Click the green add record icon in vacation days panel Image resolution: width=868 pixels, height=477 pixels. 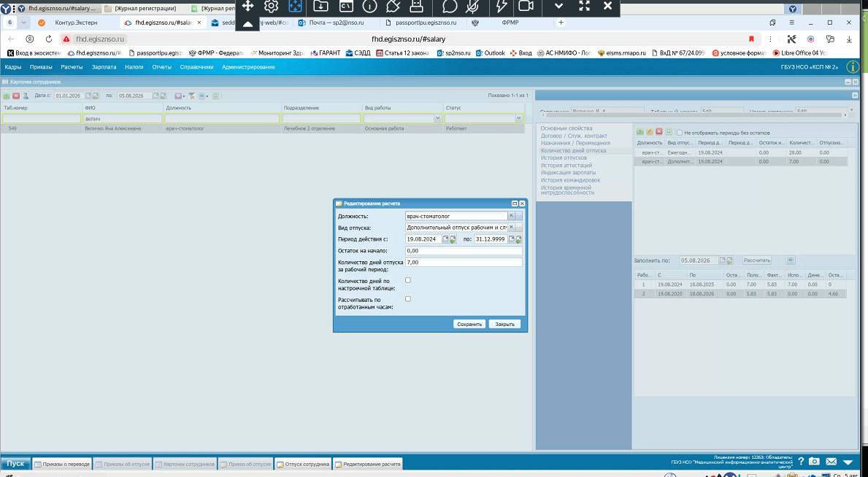(640, 132)
